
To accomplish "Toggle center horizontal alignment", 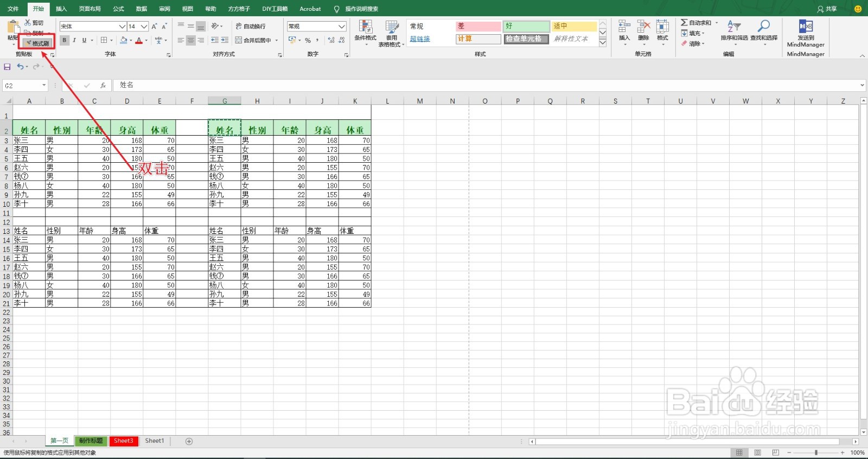I will (x=190, y=40).
